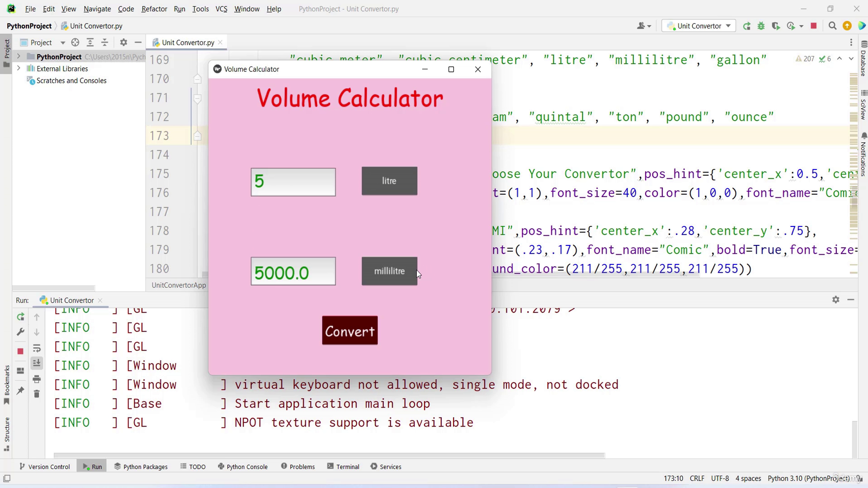868x488 pixels.
Task: Hide the Project panel with minus icon
Action: 138,42
